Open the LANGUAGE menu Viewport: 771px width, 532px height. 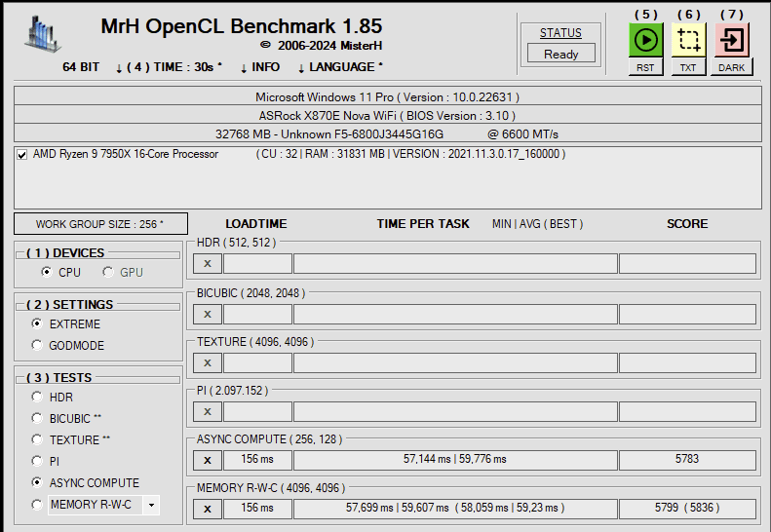point(341,67)
